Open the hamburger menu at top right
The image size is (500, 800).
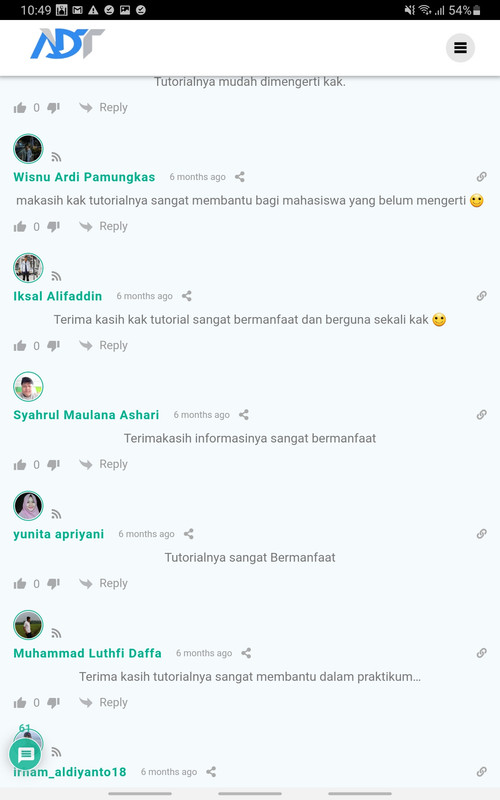460,48
